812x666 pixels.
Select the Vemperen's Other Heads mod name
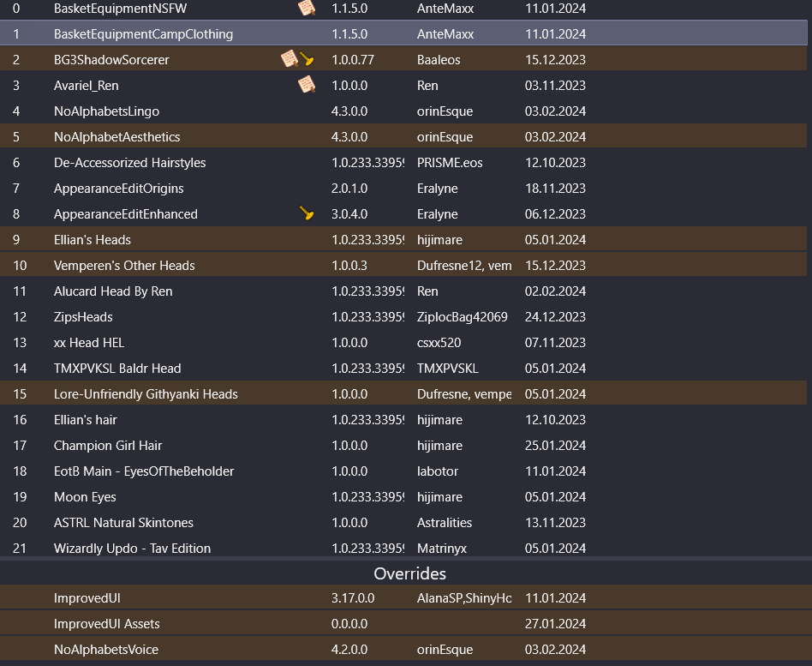pos(124,266)
